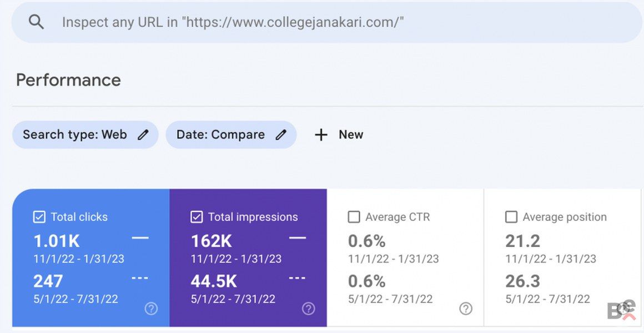
Task: Click the Inspect any URL search field
Action: pyautogui.click(x=333, y=22)
